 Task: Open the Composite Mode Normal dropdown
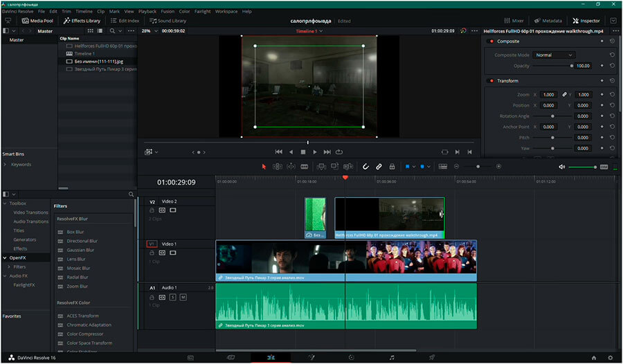click(554, 55)
